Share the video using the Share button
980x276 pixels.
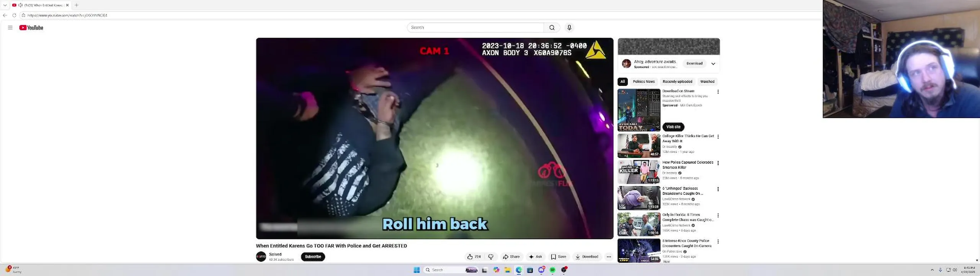[511, 257]
